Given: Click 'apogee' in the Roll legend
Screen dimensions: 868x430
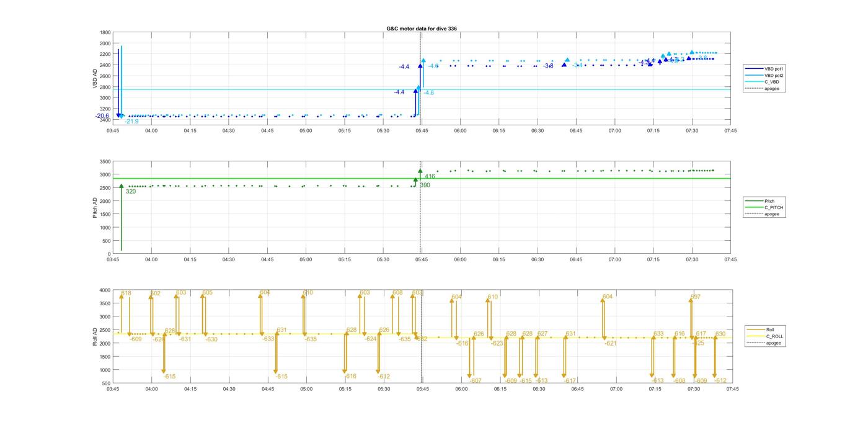Looking at the screenshot, I should tap(774, 343).
